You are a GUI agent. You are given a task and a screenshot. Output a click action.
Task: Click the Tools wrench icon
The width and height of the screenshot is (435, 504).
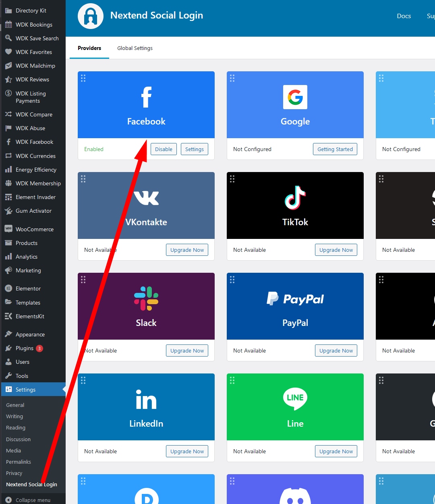[x=8, y=376]
